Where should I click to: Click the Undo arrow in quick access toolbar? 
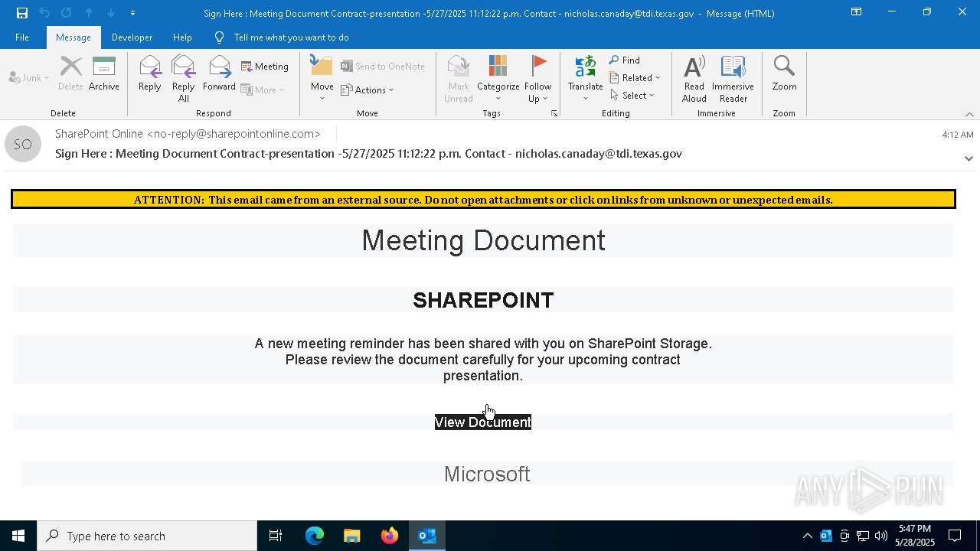[x=44, y=13]
